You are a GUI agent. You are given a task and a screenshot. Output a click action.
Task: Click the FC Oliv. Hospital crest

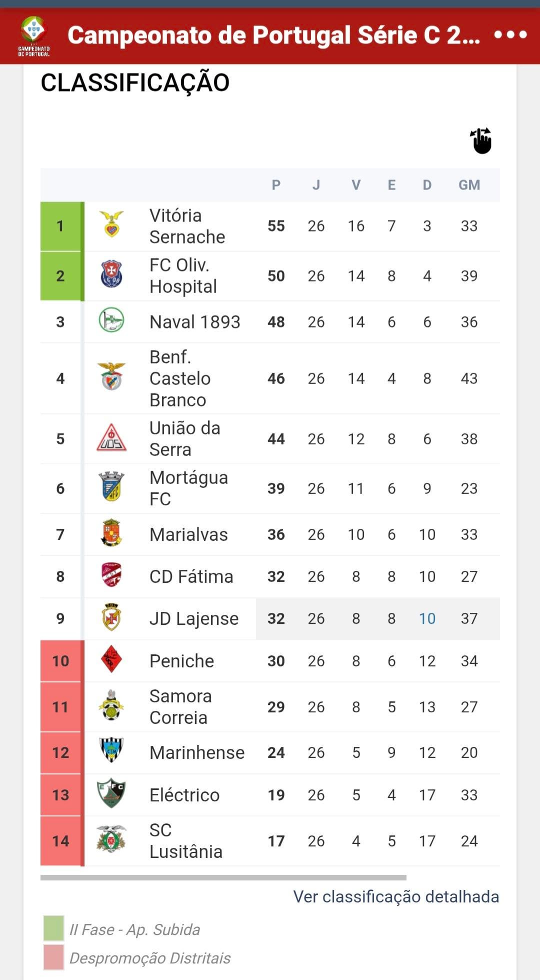tap(111, 274)
